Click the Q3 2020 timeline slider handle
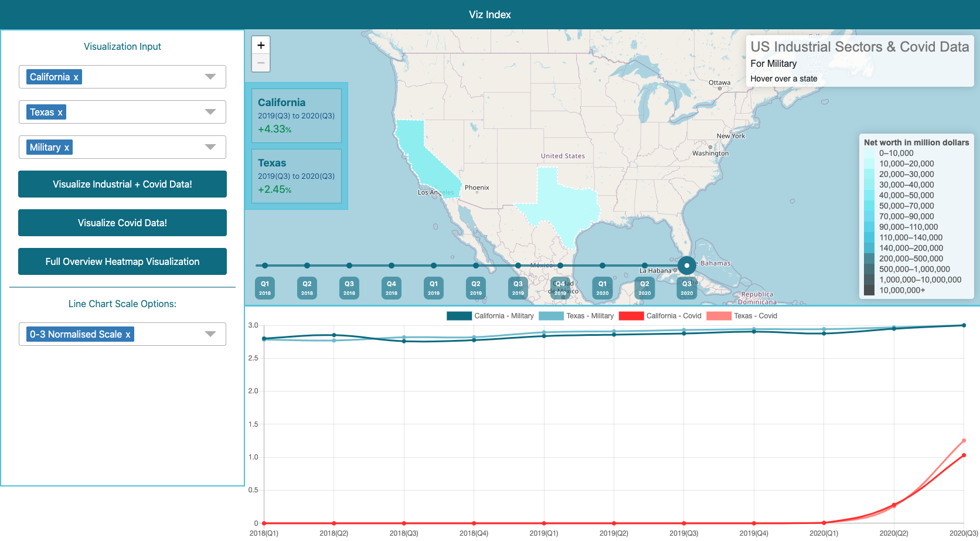Image resolution: width=980 pixels, height=541 pixels. [687, 266]
